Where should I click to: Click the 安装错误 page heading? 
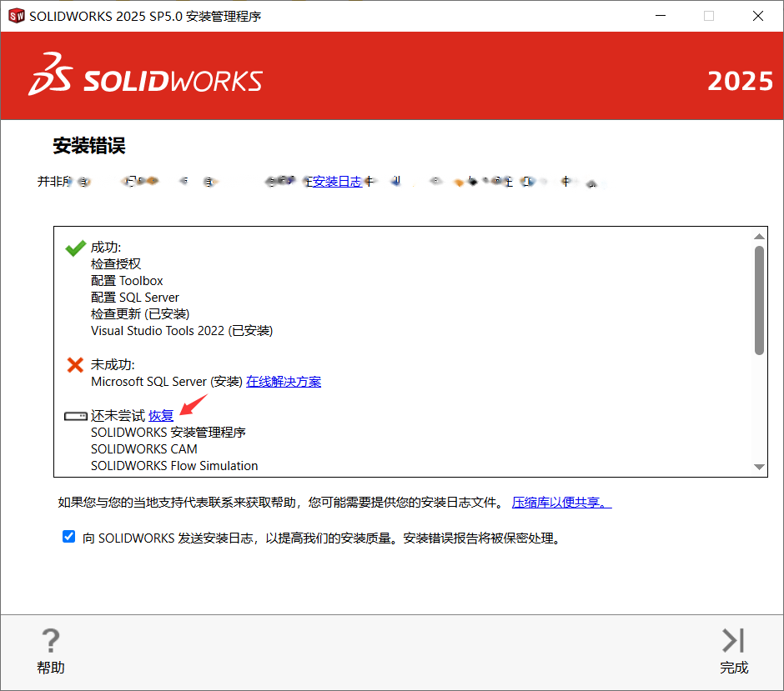[x=89, y=146]
